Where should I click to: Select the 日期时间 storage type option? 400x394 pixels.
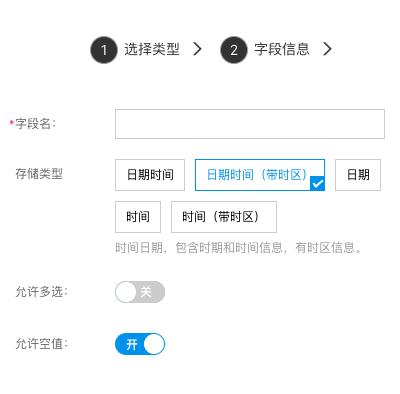(150, 175)
